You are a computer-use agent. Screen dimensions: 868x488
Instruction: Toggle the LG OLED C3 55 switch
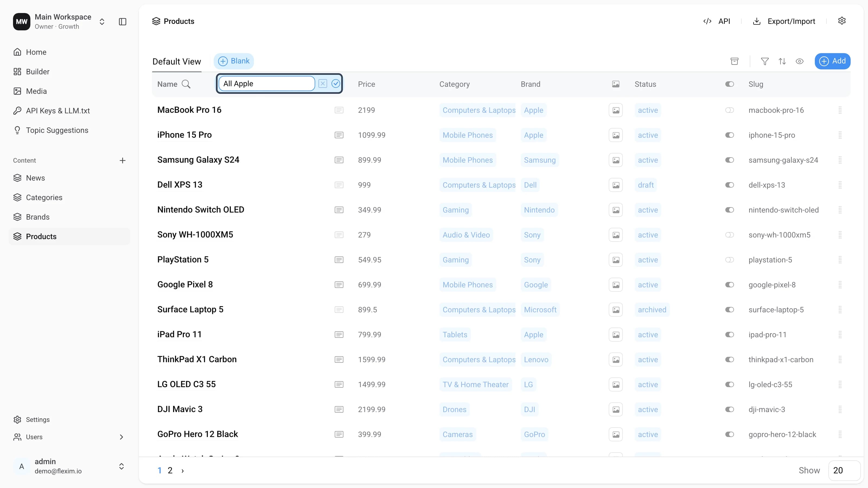point(729,384)
